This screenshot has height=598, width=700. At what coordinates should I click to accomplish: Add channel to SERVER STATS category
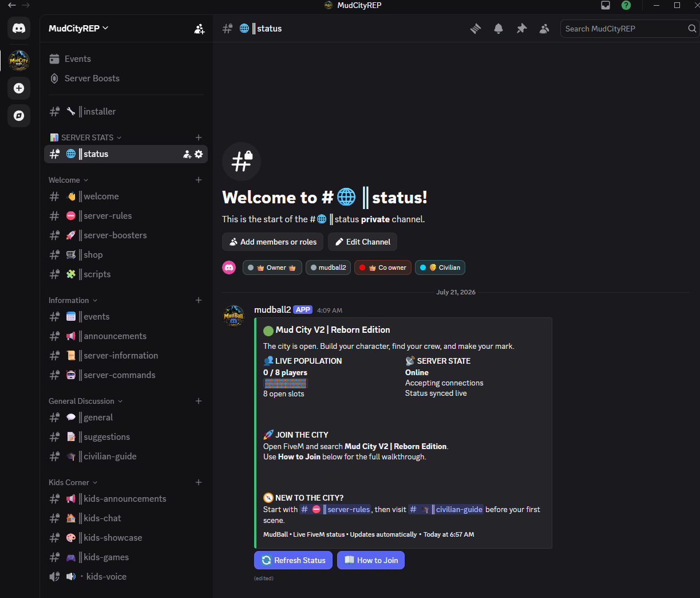pyautogui.click(x=199, y=137)
